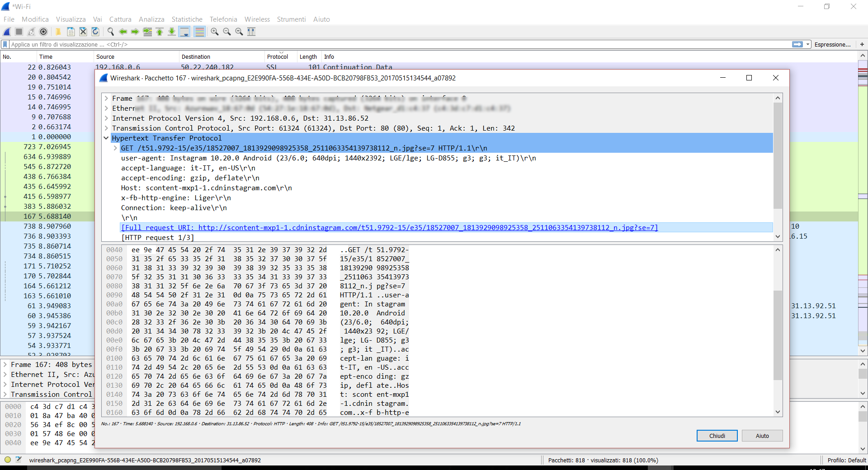This screenshot has height=470, width=868.
Task: Stop the running packet capture
Action: pos(19,32)
